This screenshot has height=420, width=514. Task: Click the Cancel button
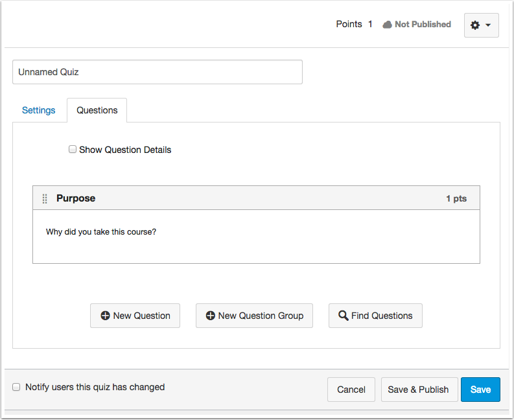[x=351, y=390]
